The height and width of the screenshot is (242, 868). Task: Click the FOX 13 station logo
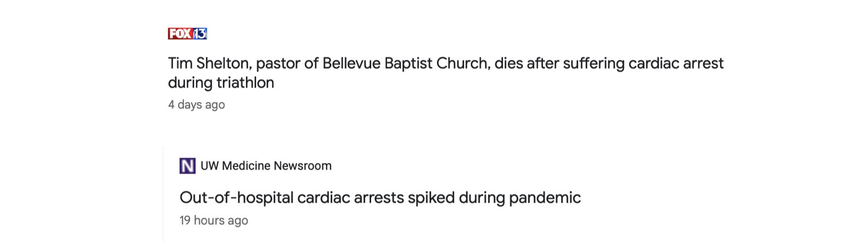[187, 33]
